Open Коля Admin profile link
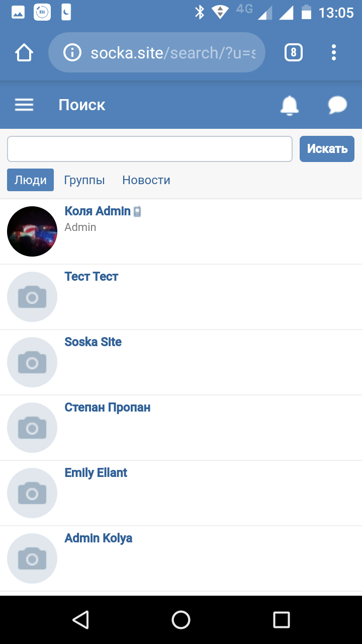The width and height of the screenshot is (362, 644). point(98,211)
